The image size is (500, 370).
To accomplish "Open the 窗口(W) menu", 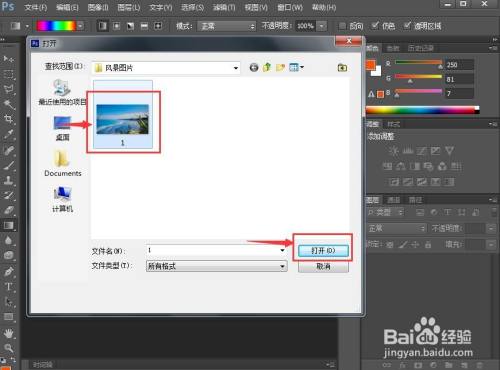I will pos(290,7).
